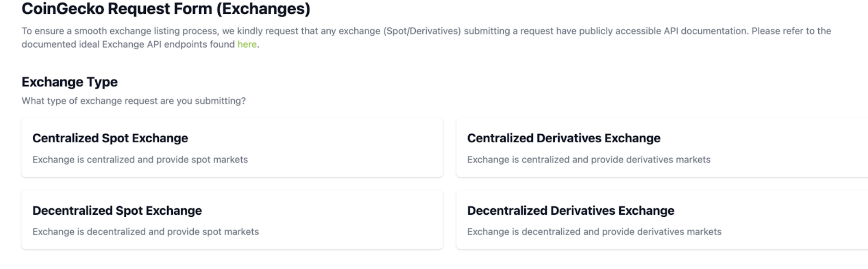Viewport: 868px width, 269px height.
Task: Click the "What type of exchange request" question
Action: tap(134, 101)
